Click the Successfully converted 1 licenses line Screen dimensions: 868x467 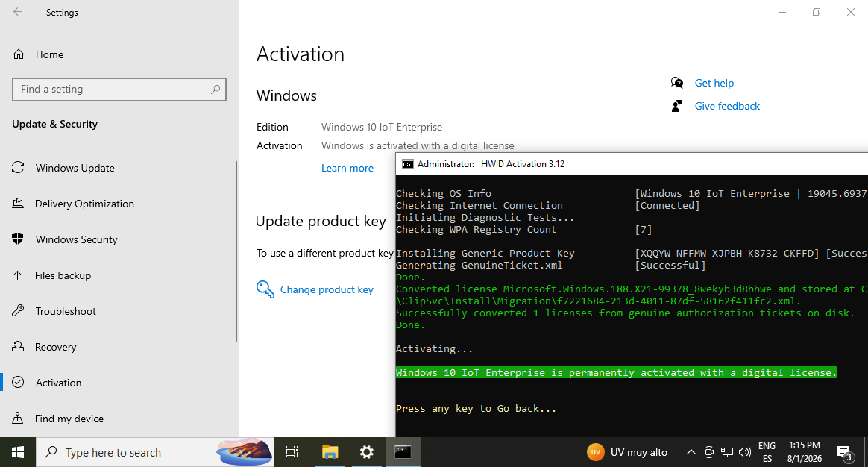tap(625, 313)
